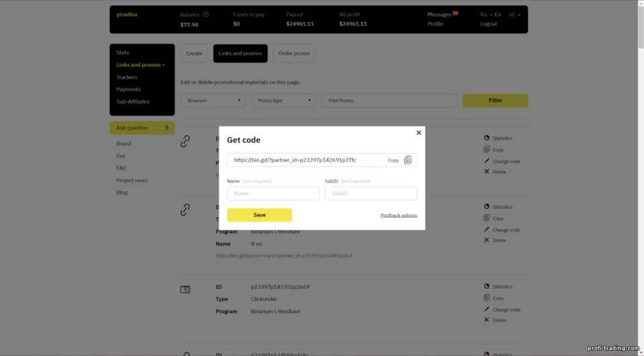The width and height of the screenshot is (644, 356).
Task: Save the promo code settings
Action: pyautogui.click(x=260, y=215)
